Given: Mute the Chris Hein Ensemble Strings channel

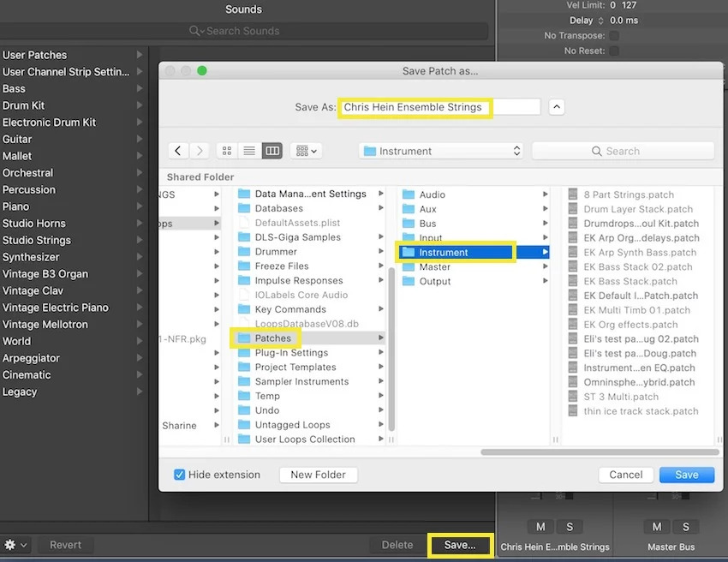Looking at the screenshot, I should [540, 527].
